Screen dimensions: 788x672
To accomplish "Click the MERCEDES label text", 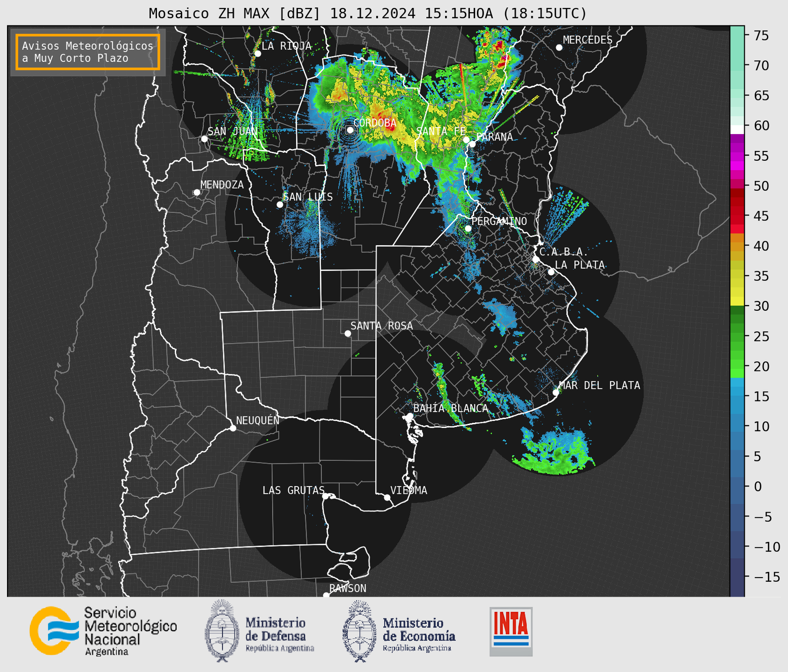I will 588,40.
